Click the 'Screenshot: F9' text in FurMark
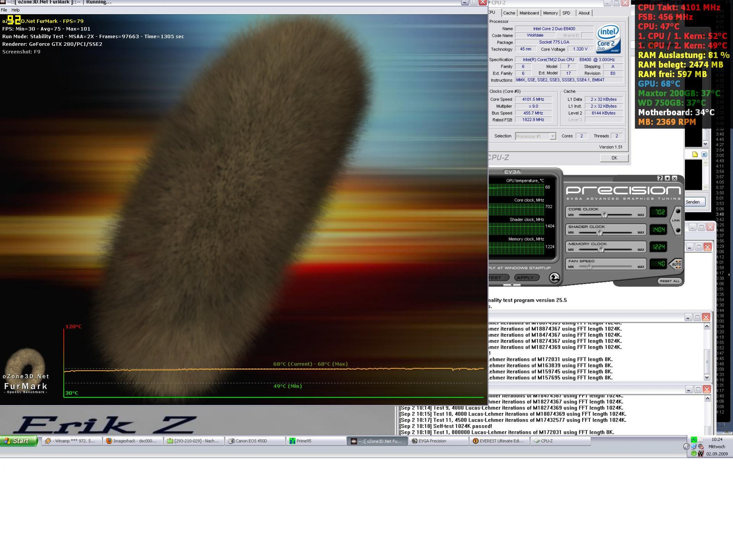 pyautogui.click(x=21, y=52)
